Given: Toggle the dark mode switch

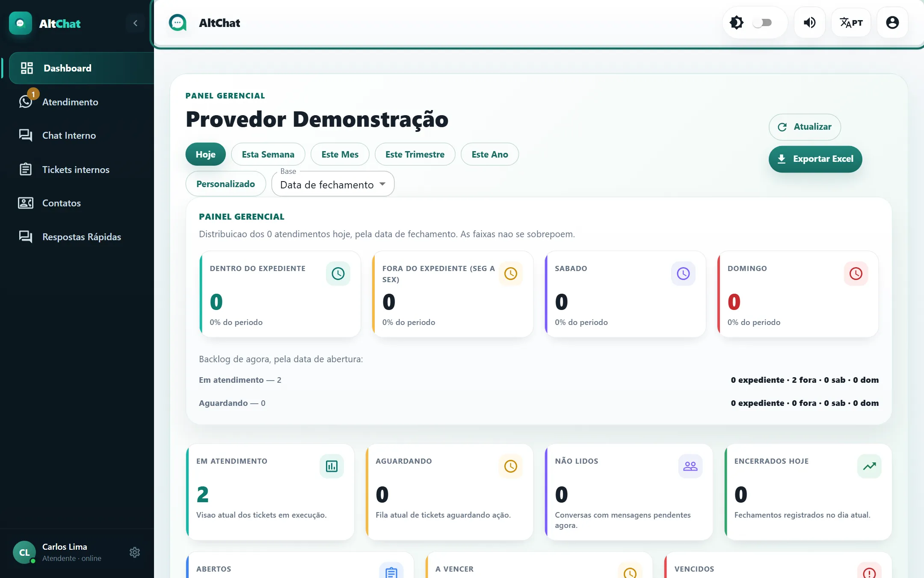Looking at the screenshot, I should (762, 23).
